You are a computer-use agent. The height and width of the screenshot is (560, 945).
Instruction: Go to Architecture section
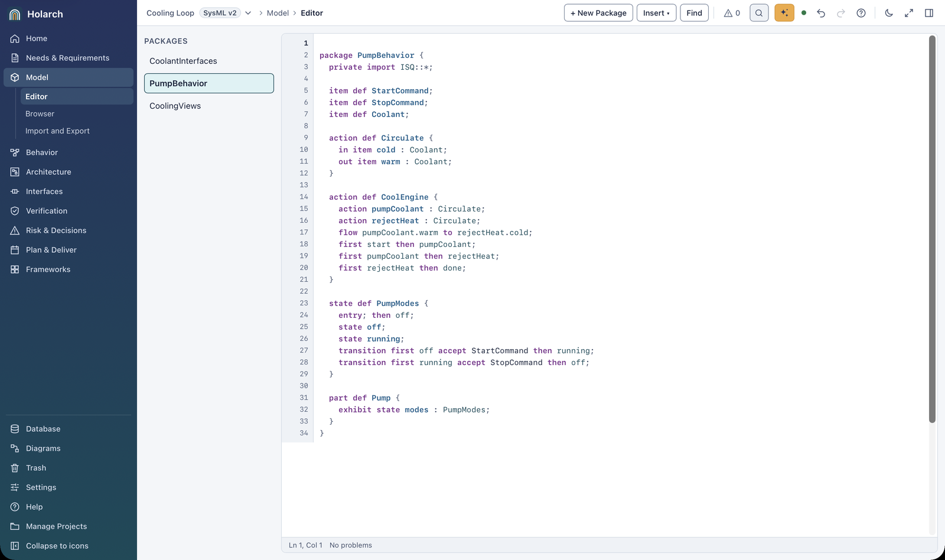tap(69, 172)
